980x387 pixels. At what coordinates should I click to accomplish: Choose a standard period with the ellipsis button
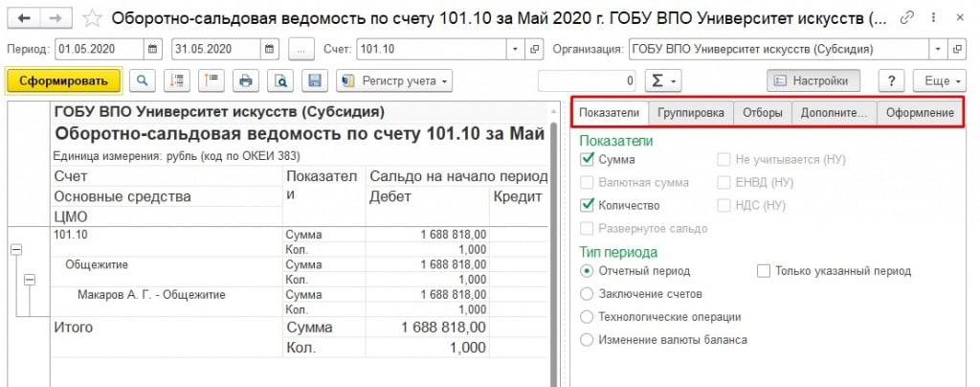(x=301, y=49)
